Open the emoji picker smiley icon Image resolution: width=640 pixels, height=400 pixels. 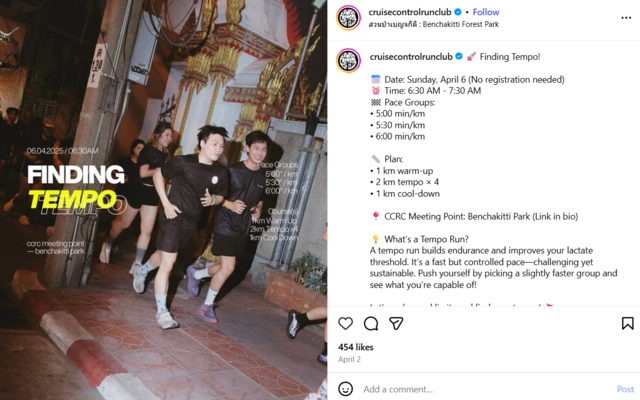pos(345,389)
